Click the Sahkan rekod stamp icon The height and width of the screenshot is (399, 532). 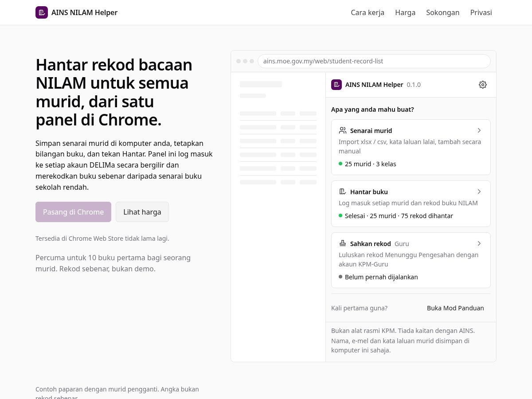tap(343, 243)
